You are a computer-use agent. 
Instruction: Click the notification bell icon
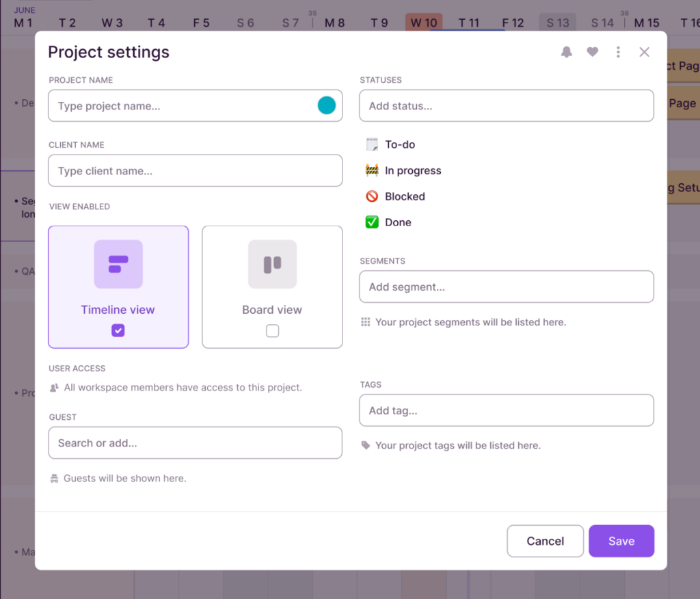coord(566,51)
